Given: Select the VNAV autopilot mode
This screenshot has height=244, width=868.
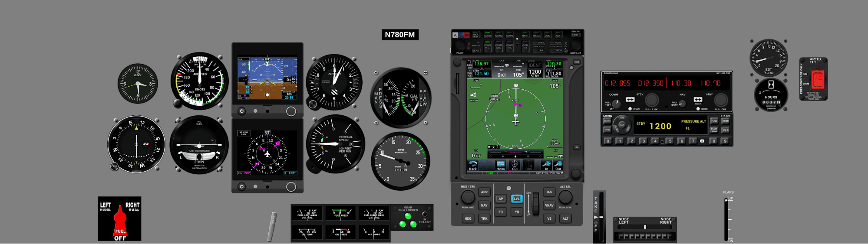Looking at the screenshot, I should pyautogui.click(x=549, y=205).
